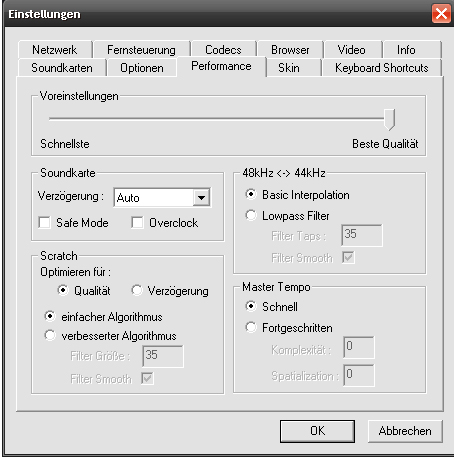Show the Netzwerk tab

click(x=55, y=50)
